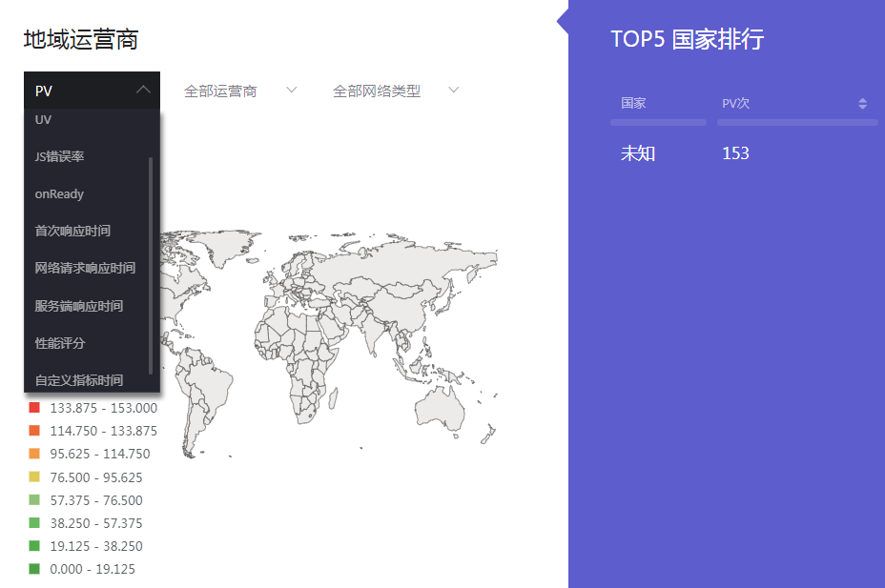Select 首次响应时间 option
This screenshot has width=885, height=588.
(92, 231)
